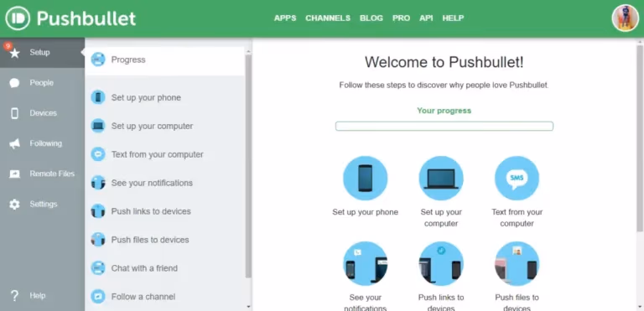Click the 'Text from your computer' caption in welcome panel
Image resolution: width=644 pixels, height=311 pixels.
pos(517,218)
